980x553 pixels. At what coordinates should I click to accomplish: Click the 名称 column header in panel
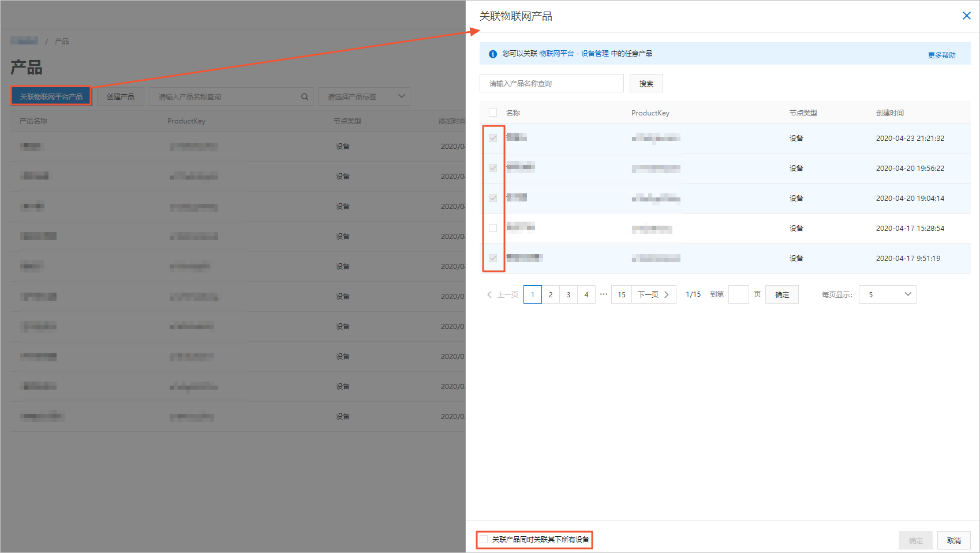(513, 113)
